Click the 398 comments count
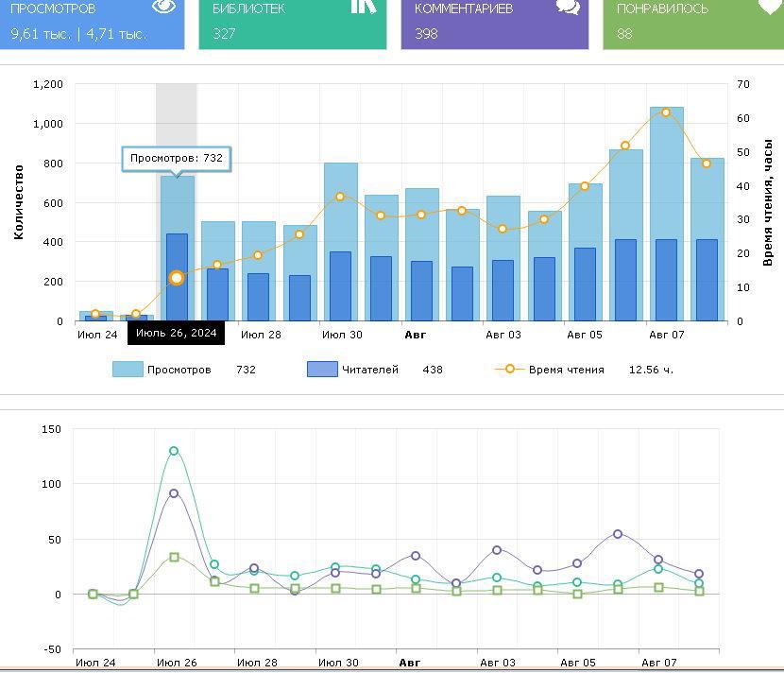The height and width of the screenshot is (673, 784). click(426, 34)
